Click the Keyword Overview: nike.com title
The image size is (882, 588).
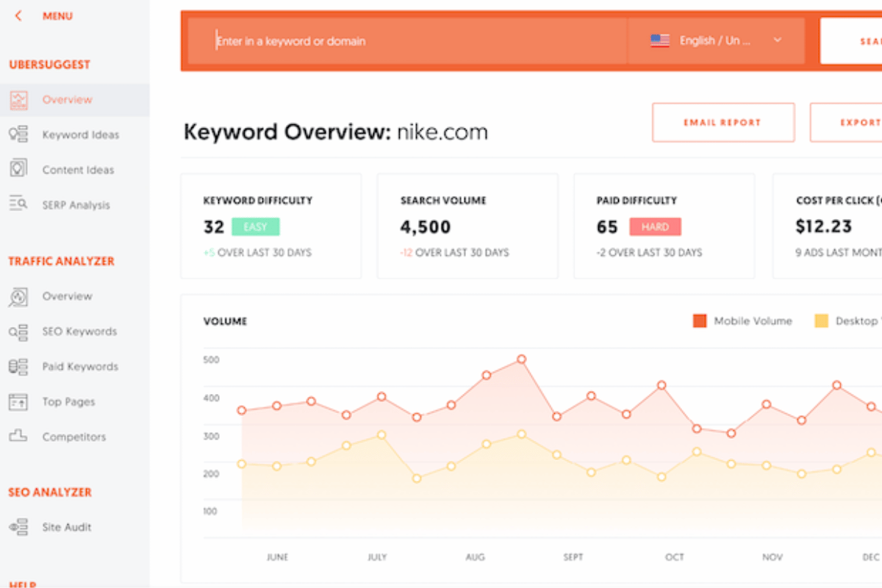(x=335, y=132)
